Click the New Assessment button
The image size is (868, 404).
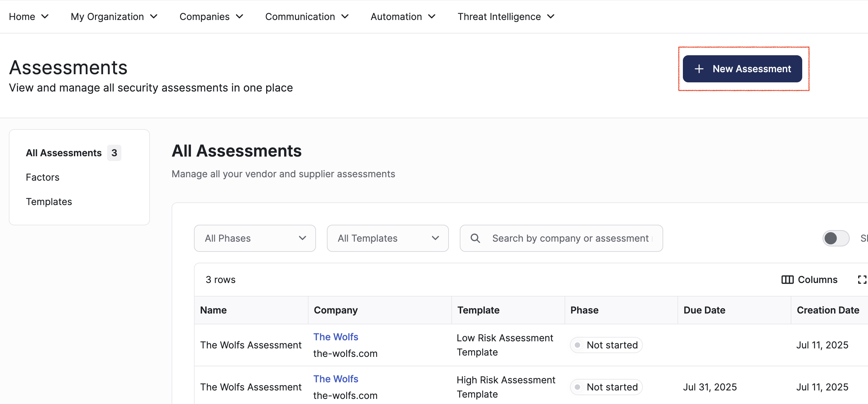pyautogui.click(x=742, y=69)
